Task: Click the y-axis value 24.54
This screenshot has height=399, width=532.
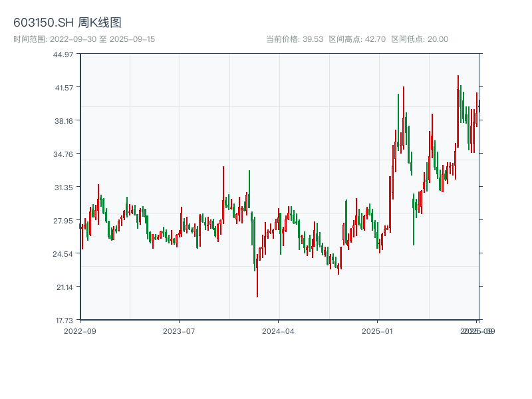Action: click(x=63, y=254)
